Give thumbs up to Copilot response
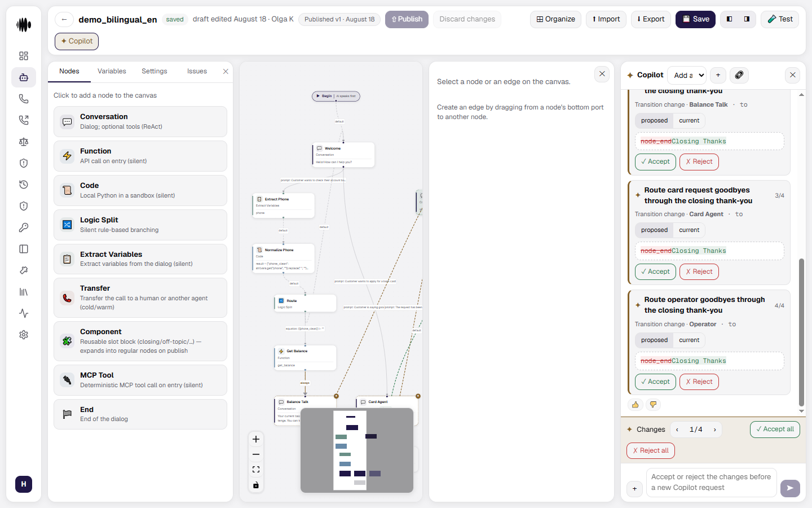 tap(636, 405)
